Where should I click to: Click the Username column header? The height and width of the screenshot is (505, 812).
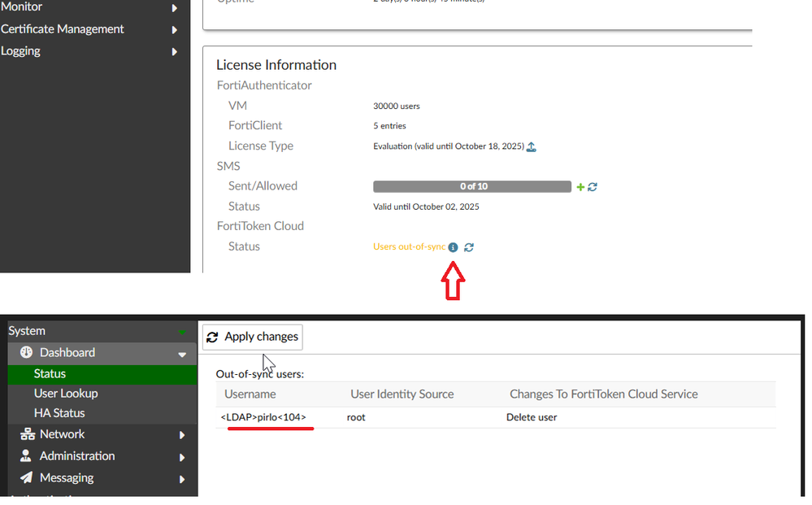(x=250, y=394)
